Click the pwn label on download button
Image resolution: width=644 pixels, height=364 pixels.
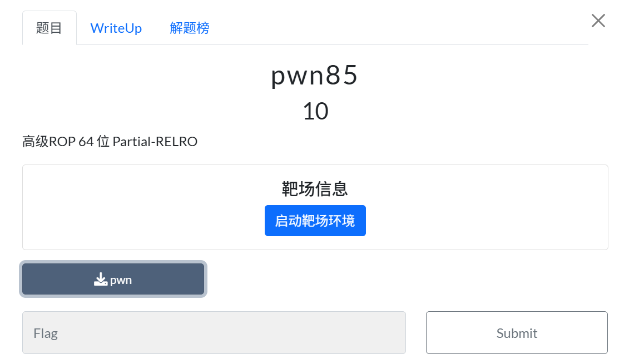(121, 280)
